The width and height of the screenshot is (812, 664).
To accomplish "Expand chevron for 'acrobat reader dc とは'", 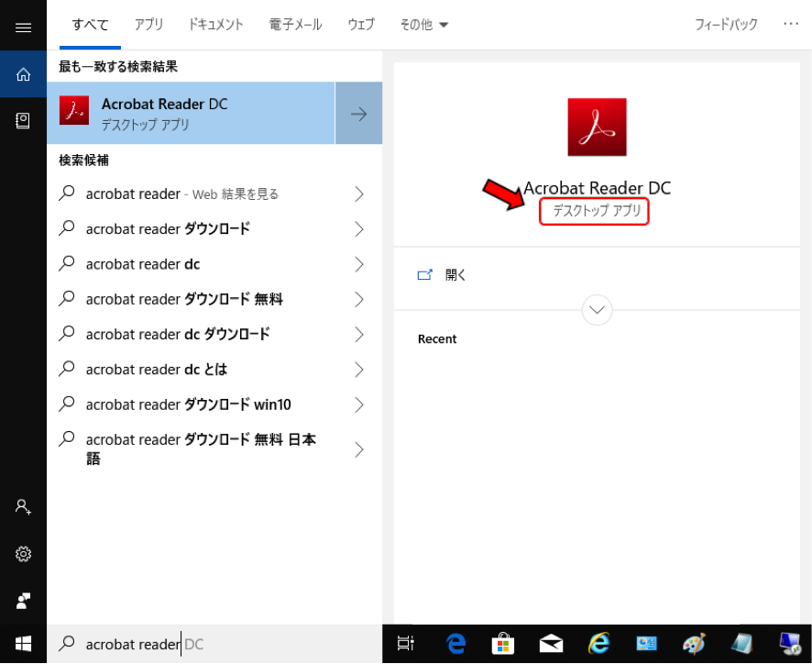I will (x=359, y=371).
